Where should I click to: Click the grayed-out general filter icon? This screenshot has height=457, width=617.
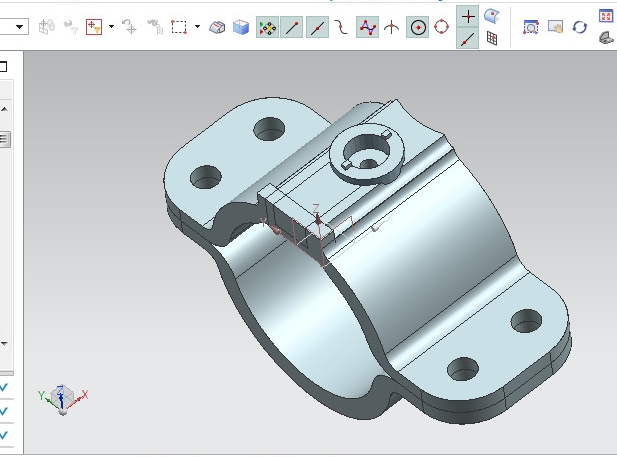point(46,27)
